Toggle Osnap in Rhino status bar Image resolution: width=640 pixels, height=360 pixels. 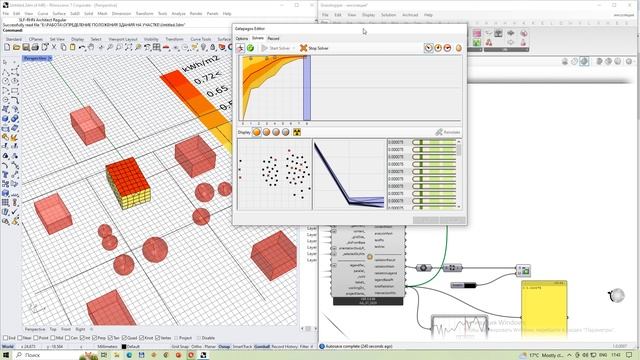point(224,347)
